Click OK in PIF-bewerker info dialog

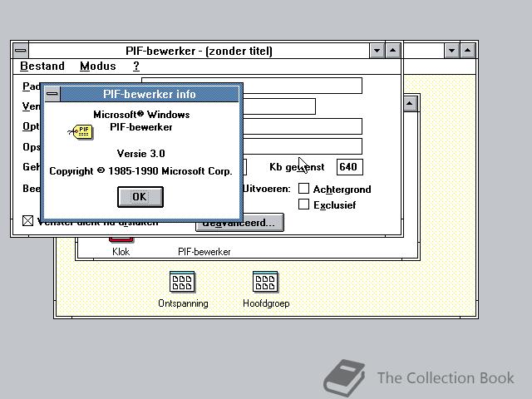tap(140, 197)
